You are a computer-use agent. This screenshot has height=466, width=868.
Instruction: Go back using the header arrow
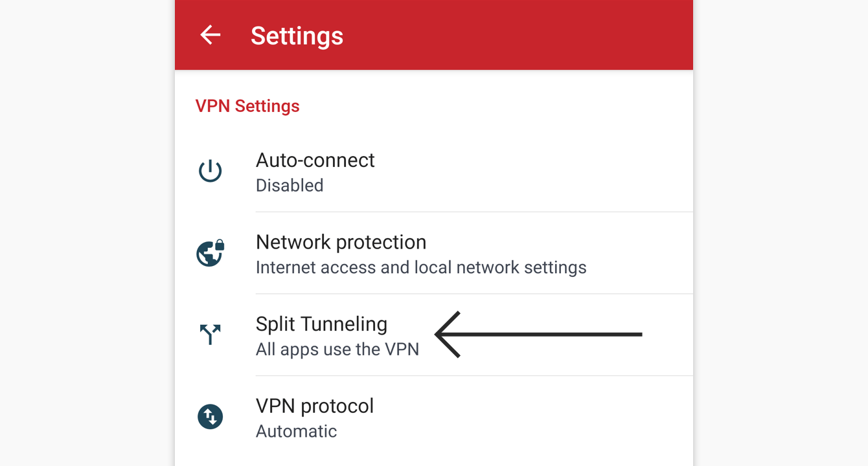(210, 35)
